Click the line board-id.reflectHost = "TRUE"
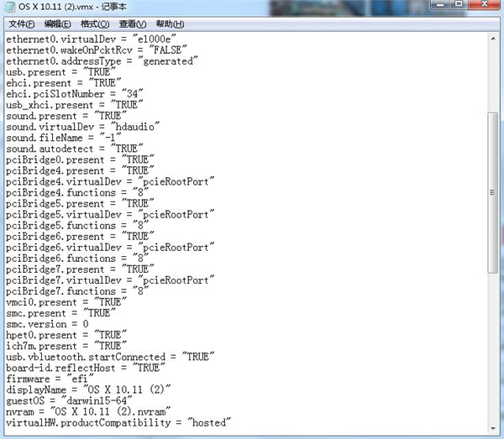 (86, 368)
